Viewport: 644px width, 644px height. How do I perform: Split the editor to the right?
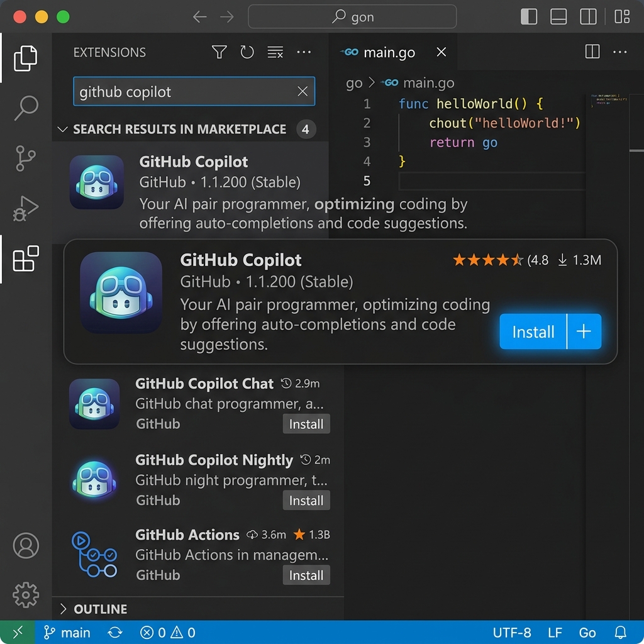pyautogui.click(x=592, y=52)
